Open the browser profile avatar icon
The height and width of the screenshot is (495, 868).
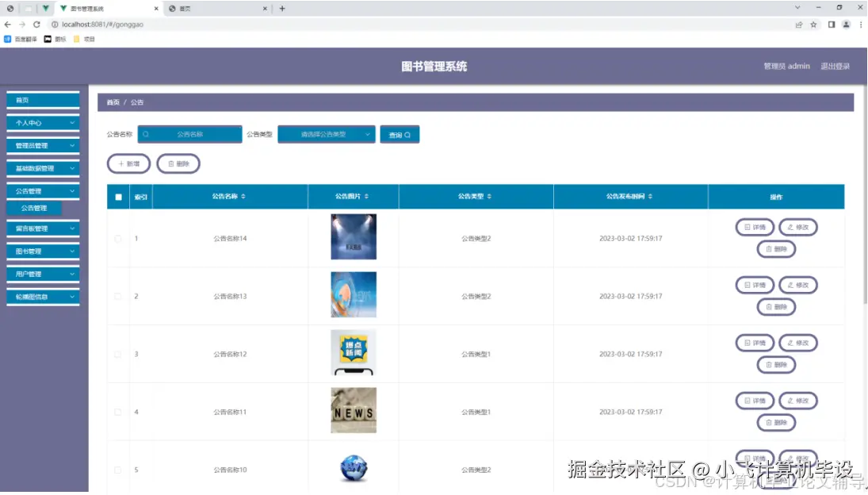pyautogui.click(x=847, y=25)
